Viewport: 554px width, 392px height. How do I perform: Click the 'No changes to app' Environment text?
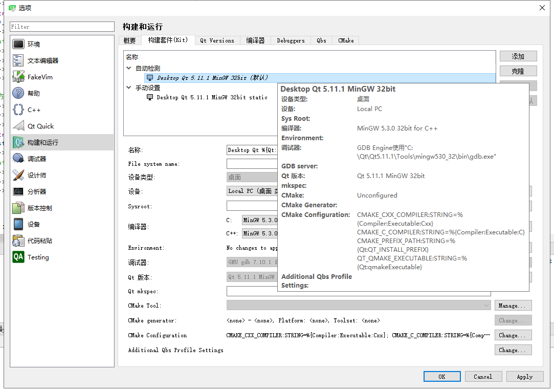point(252,248)
